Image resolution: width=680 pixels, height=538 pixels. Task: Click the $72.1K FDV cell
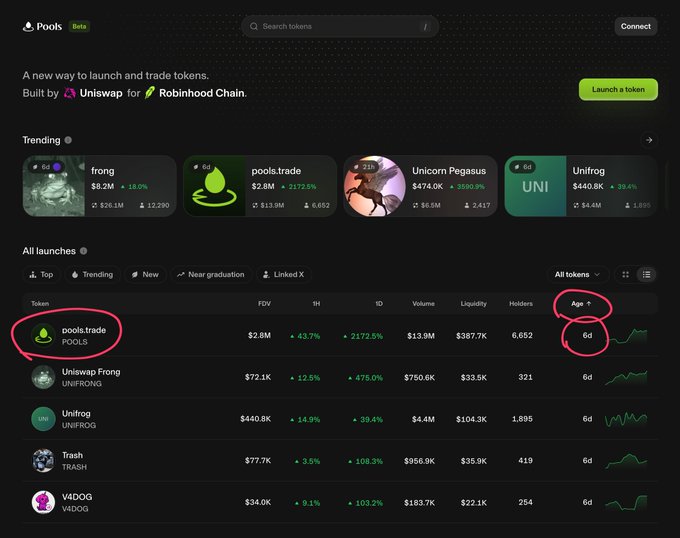pos(258,377)
